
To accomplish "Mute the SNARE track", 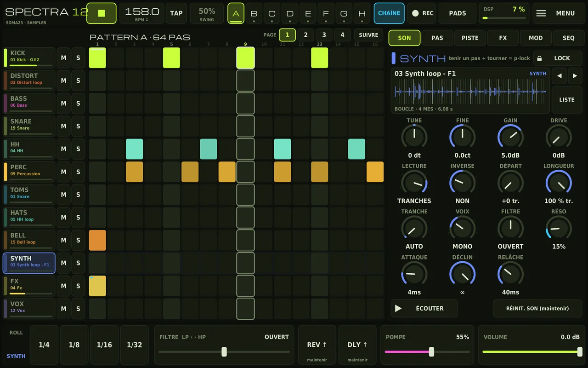I will 63,126.
